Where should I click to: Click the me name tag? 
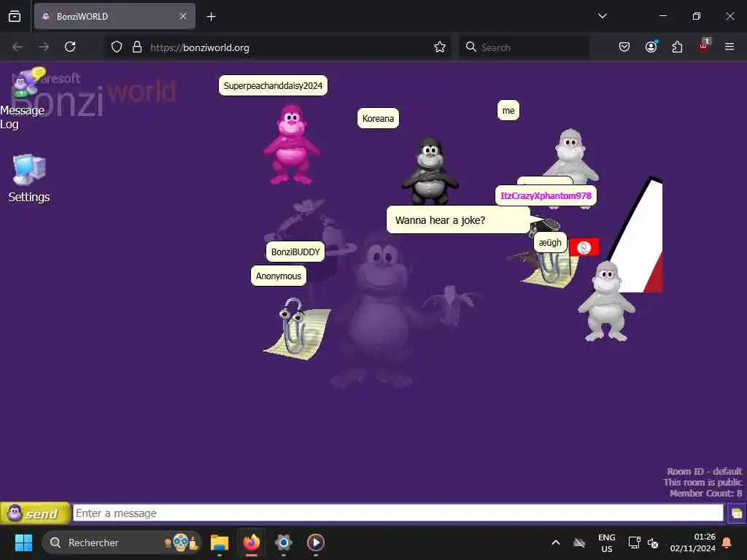pos(508,111)
